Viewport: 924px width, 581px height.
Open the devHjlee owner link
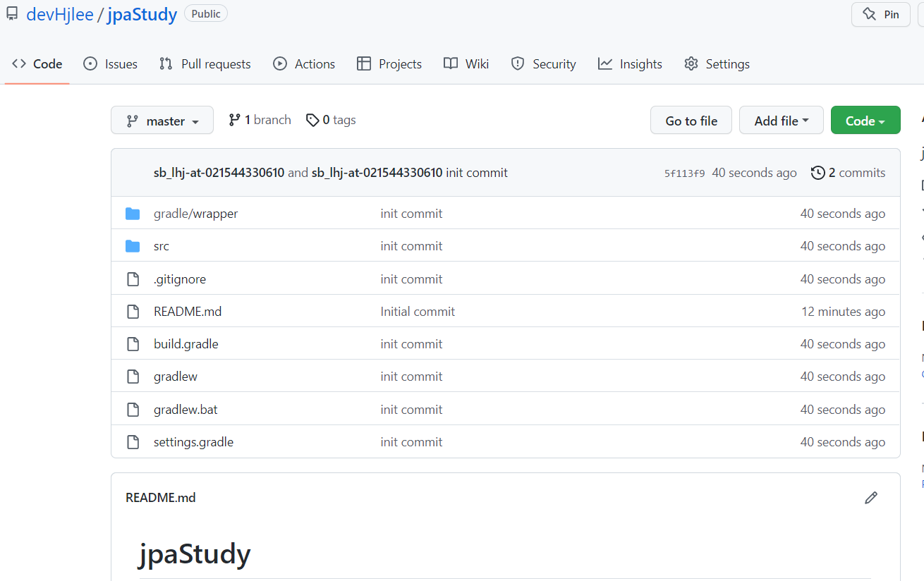(60, 14)
